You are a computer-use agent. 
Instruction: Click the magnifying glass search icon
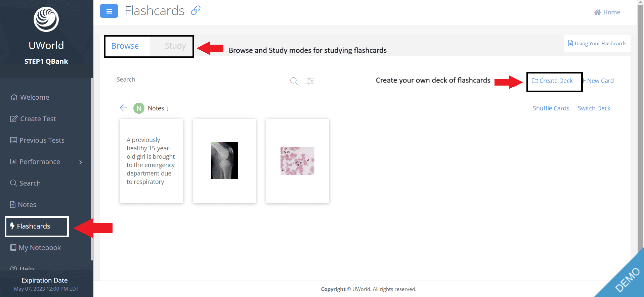click(294, 81)
